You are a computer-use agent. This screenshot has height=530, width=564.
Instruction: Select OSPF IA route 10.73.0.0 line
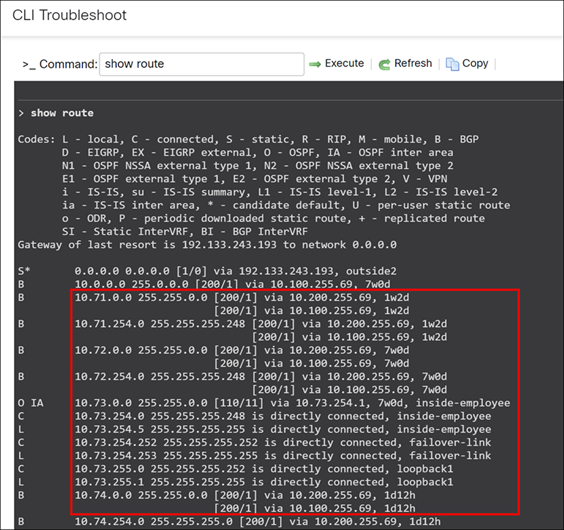[x=264, y=403]
